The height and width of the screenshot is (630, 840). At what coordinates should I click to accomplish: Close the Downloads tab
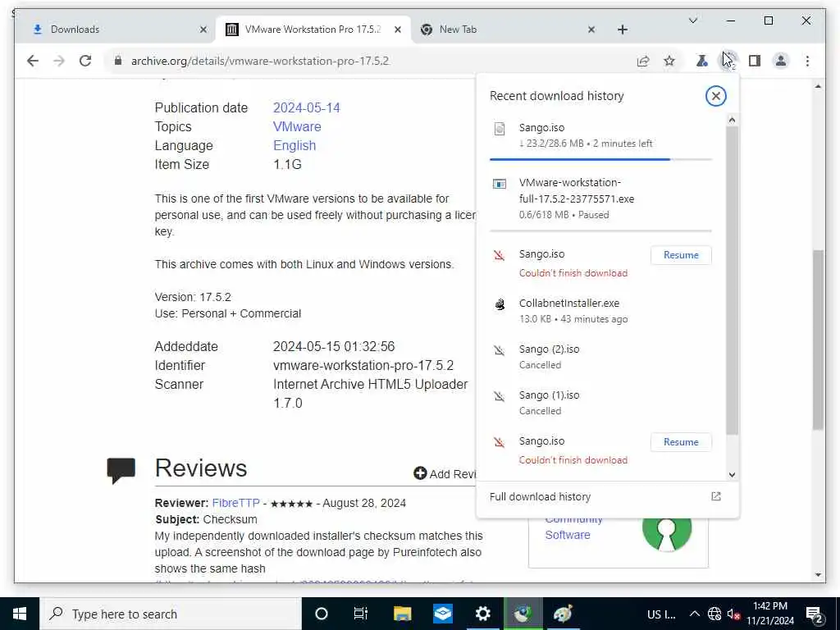[203, 30]
